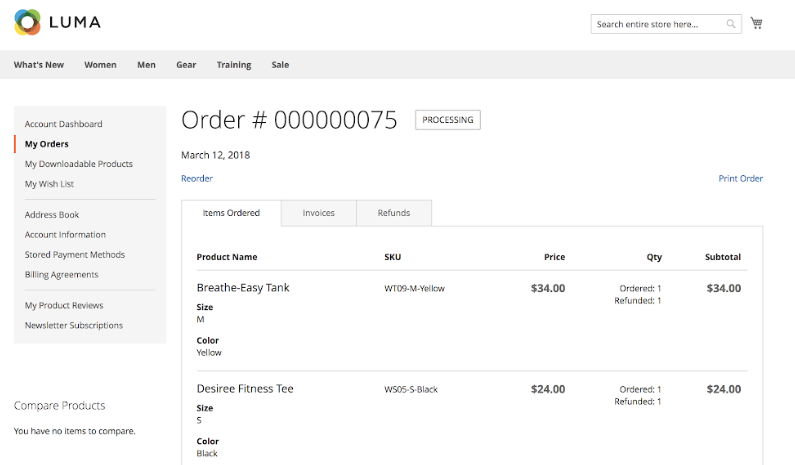Open the What's New menu
Viewport: 795px width, 465px height.
[39, 65]
